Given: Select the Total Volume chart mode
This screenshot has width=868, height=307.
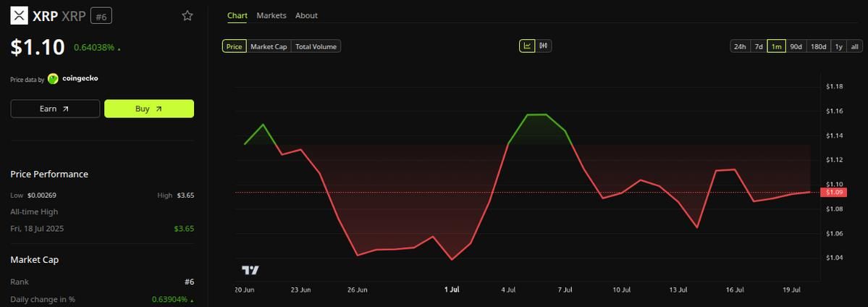Looking at the screenshot, I should [x=316, y=46].
